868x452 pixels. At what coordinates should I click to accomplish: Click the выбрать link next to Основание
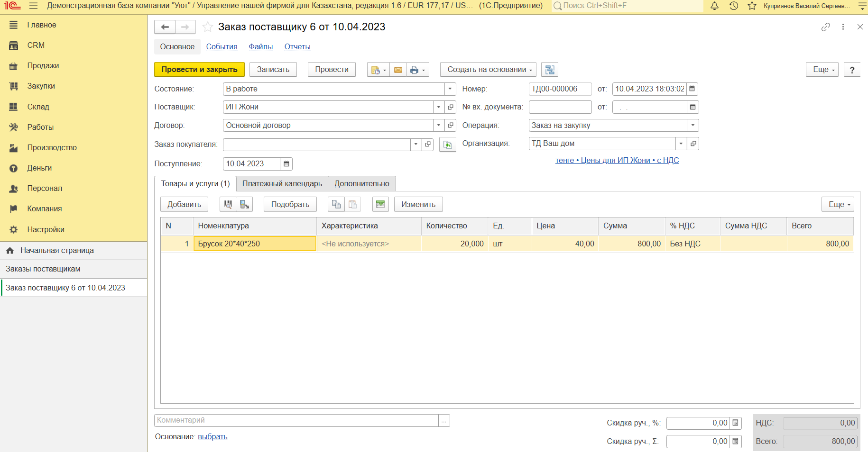pos(212,437)
